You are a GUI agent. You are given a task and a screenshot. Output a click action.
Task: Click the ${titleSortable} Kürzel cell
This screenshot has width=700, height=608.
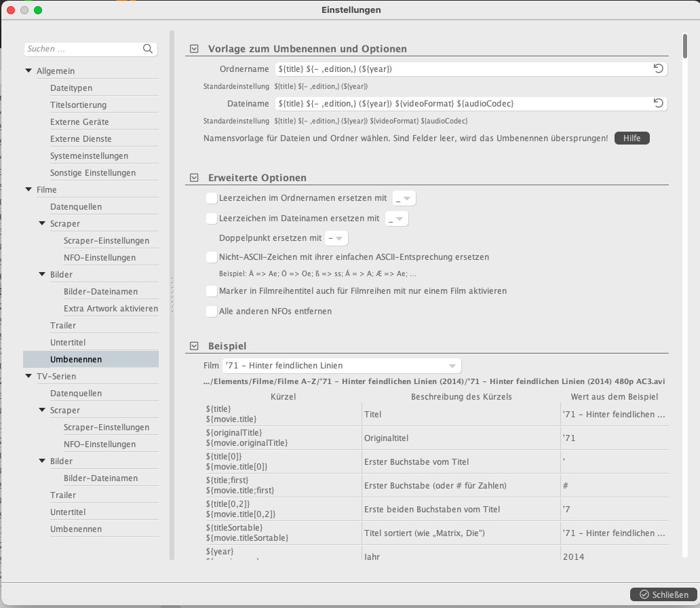(283, 533)
